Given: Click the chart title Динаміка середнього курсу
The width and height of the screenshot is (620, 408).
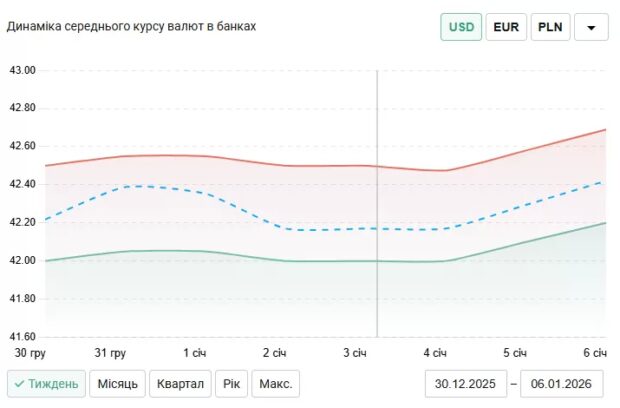Looking at the screenshot, I should 132,26.
